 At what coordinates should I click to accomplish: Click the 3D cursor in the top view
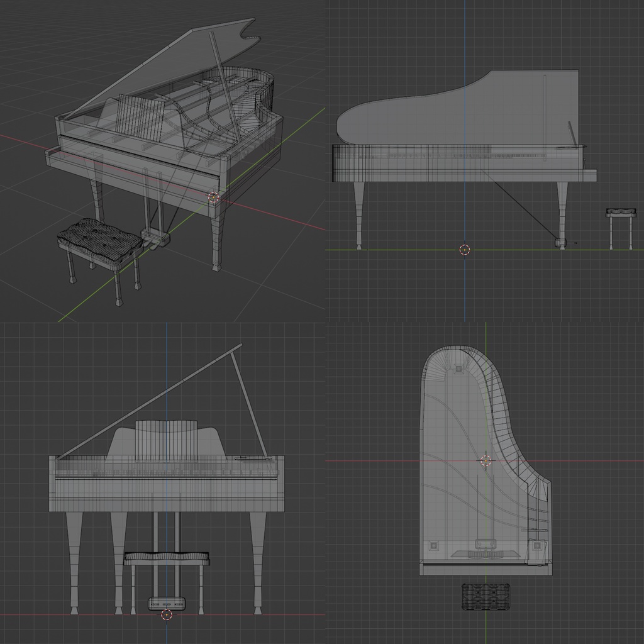pyautogui.click(x=486, y=461)
